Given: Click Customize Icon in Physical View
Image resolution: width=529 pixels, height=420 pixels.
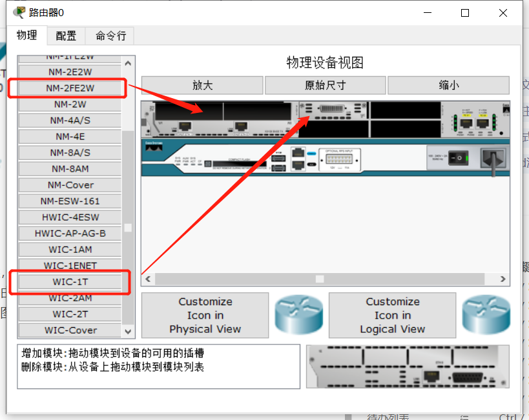Looking at the screenshot, I should [x=205, y=315].
